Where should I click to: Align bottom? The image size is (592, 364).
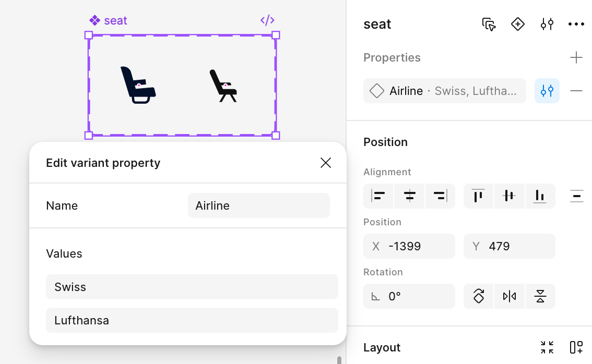[540, 196]
